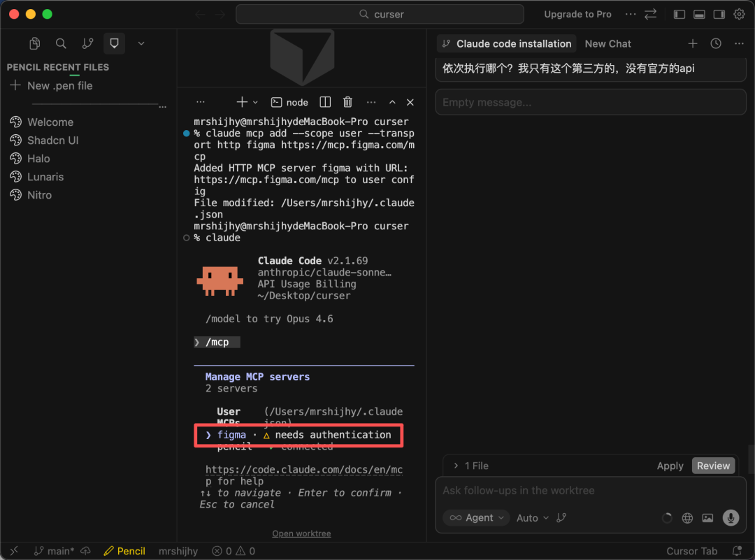Switch to Claude code installation chat tab

tap(507, 44)
